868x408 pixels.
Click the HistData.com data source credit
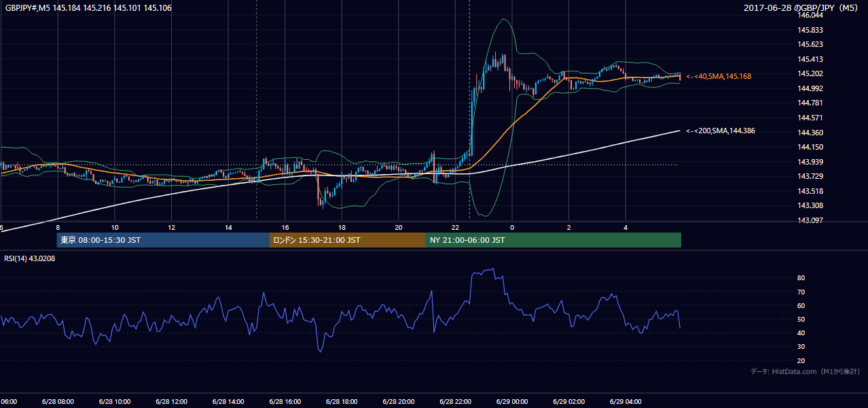[x=806, y=371]
